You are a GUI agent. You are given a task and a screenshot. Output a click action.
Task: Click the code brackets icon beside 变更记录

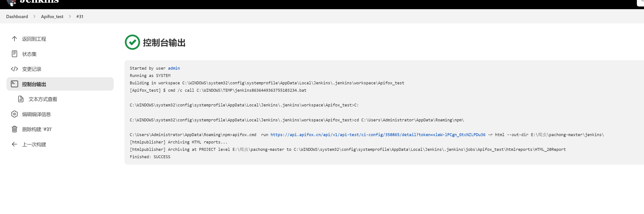click(x=14, y=69)
